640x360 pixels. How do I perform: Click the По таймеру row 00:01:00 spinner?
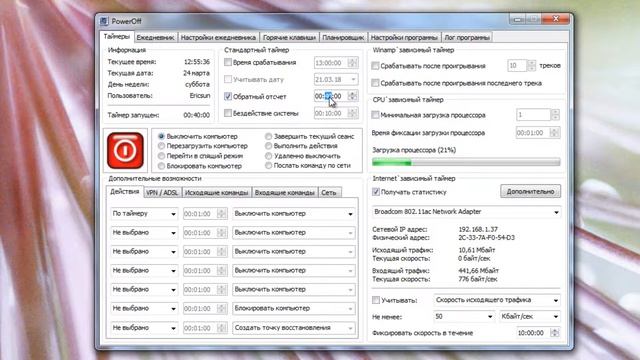(222, 214)
